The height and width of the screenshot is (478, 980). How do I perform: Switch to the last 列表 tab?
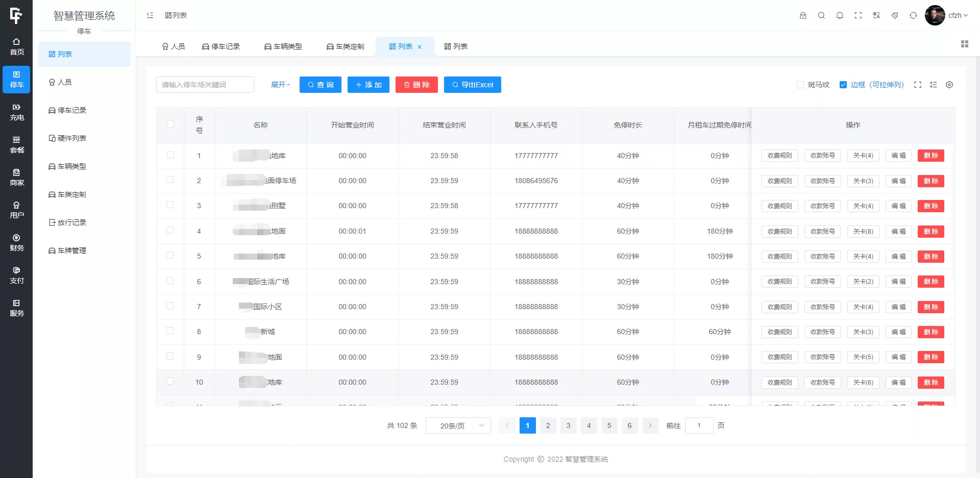456,46
